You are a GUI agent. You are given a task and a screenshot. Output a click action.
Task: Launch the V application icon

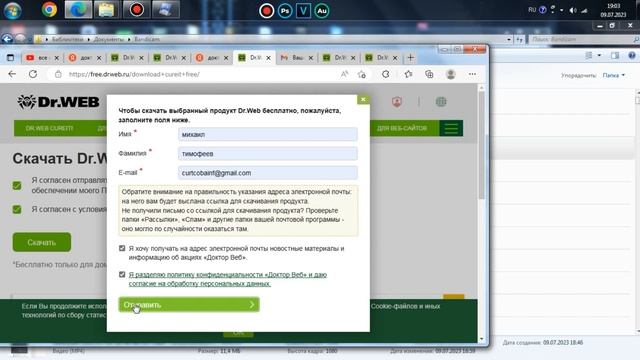pos(303,11)
